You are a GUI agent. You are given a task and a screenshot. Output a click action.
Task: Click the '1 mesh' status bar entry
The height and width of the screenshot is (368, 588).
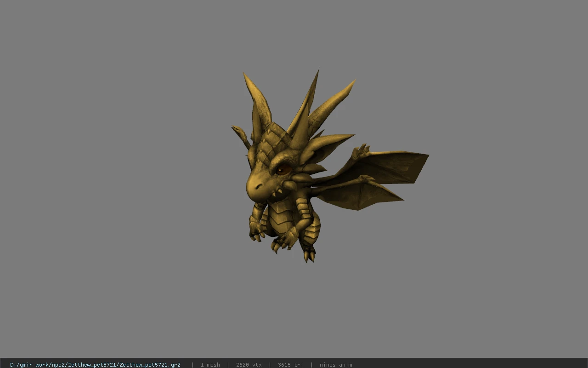tap(210, 365)
